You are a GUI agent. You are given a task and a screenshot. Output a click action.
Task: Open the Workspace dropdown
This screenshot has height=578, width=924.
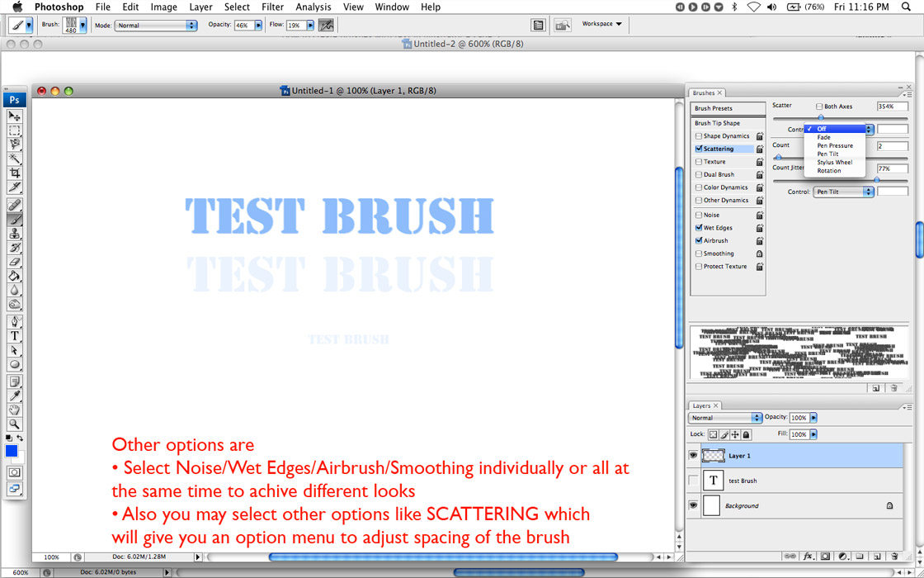[x=601, y=24]
